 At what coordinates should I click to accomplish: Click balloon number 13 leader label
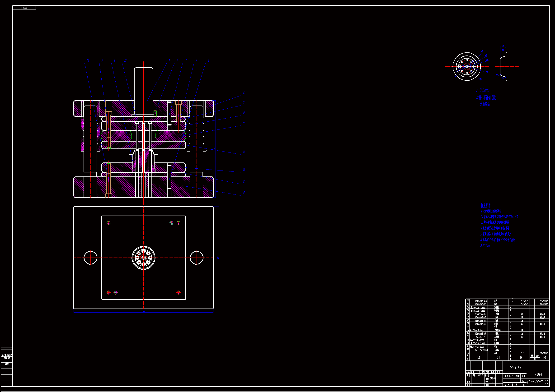(x=244, y=193)
